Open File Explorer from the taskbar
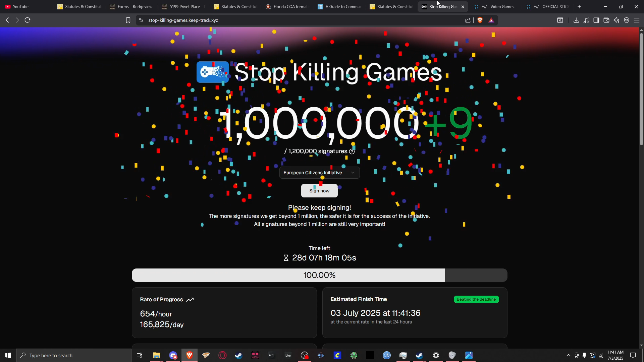The width and height of the screenshot is (644, 362). 156,355
